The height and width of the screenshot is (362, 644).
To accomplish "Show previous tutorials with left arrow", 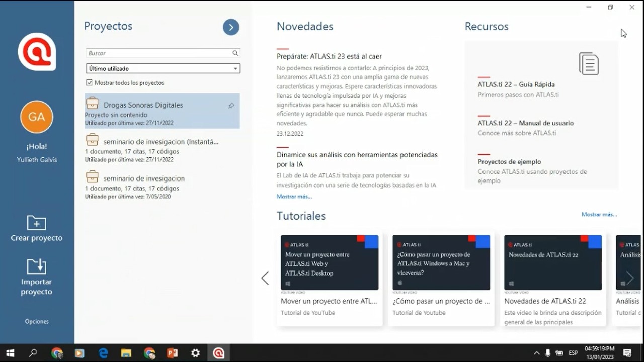I will (265, 278).
